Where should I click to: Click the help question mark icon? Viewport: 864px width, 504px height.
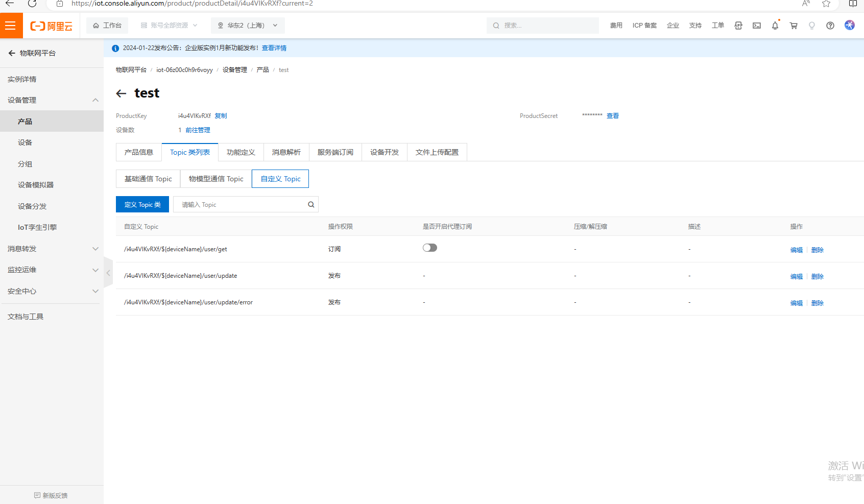[830, 26]
